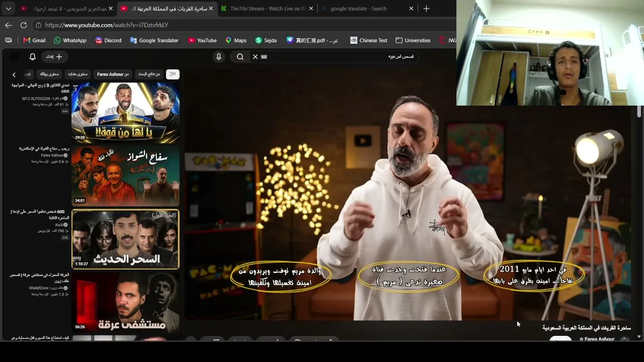The image size is (644, 362).
Task: Click the video title ساحرة القريات below player
Action: (x=587, y=328)
